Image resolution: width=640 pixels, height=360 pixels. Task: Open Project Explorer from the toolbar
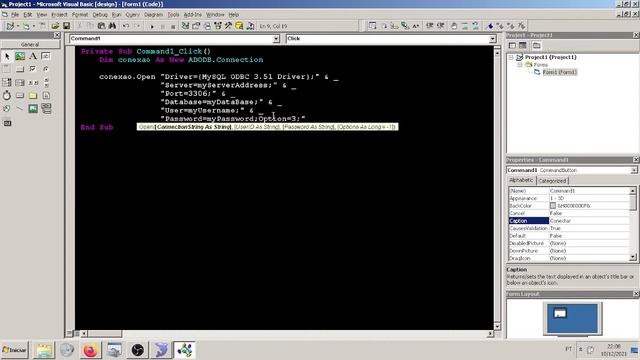point(185,26)
